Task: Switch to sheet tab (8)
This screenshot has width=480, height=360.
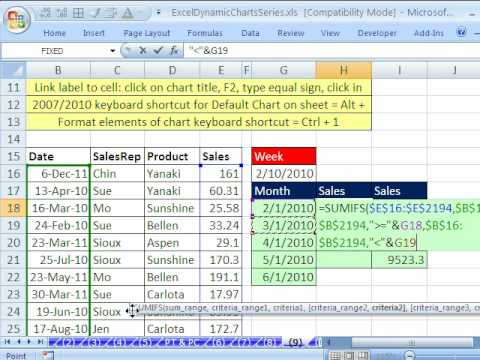Action: tap(269, 342)
